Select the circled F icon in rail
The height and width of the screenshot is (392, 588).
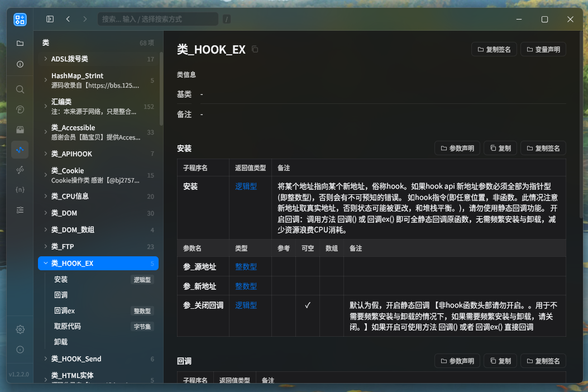20,109
